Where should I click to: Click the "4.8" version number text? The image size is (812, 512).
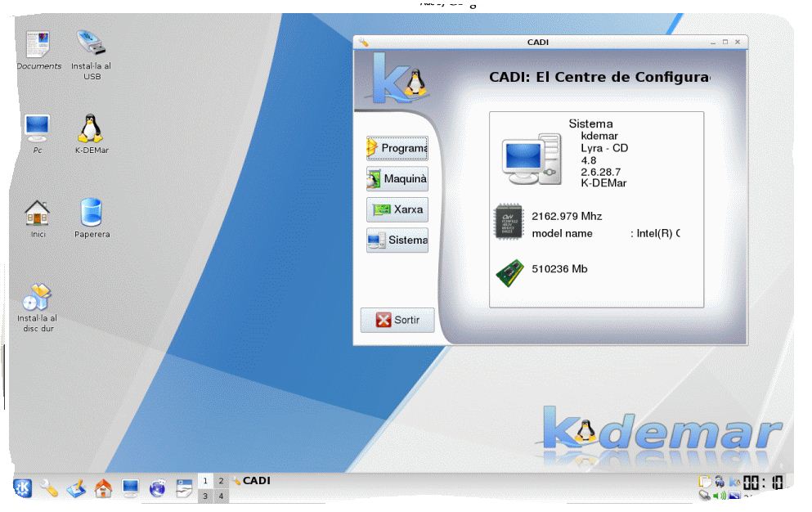pos(588,160)
